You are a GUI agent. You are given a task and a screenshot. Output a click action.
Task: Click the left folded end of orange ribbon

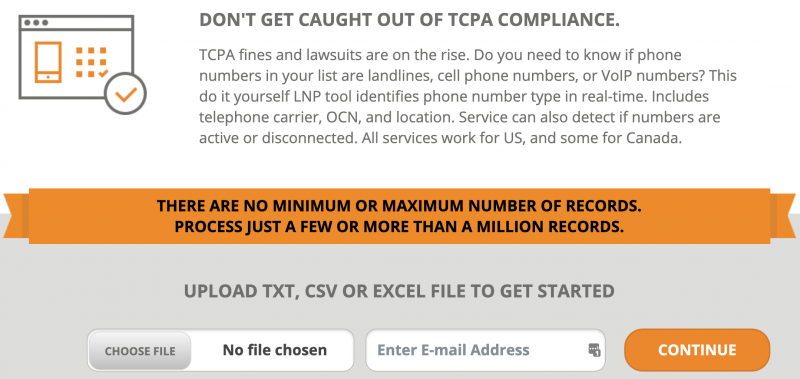pos(16,215)
